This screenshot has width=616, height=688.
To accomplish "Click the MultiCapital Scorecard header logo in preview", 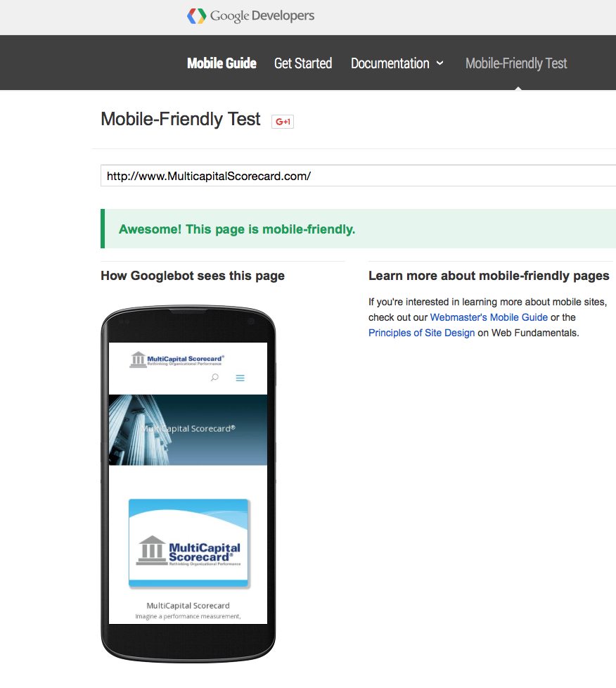I will [x=177, y=359].
